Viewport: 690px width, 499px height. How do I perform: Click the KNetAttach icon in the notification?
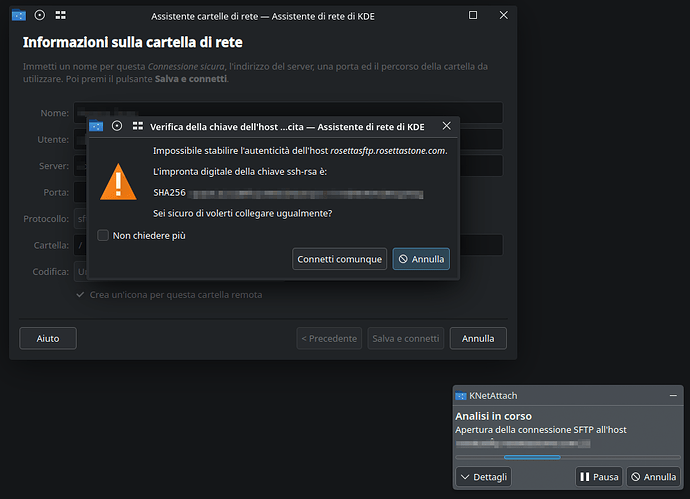coord(461,396)
